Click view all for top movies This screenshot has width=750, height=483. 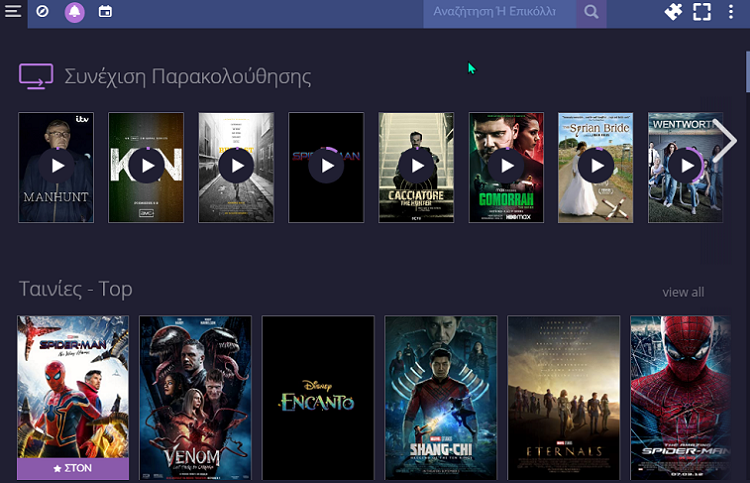(x=683, y=292)
